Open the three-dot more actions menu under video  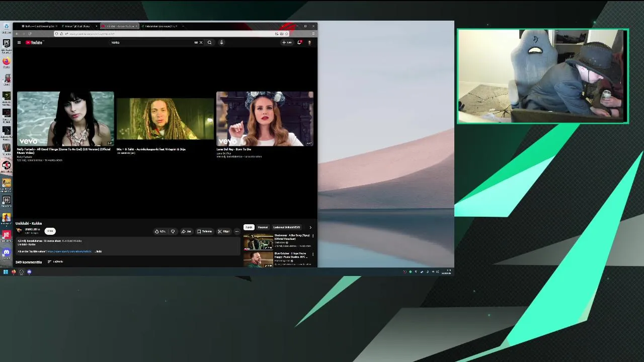coord(237,231)
